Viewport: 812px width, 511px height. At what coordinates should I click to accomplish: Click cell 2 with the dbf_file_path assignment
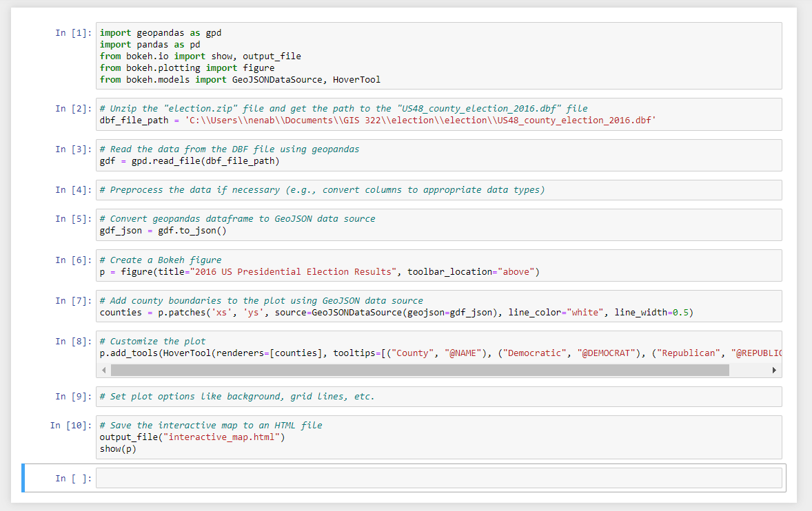438,114
